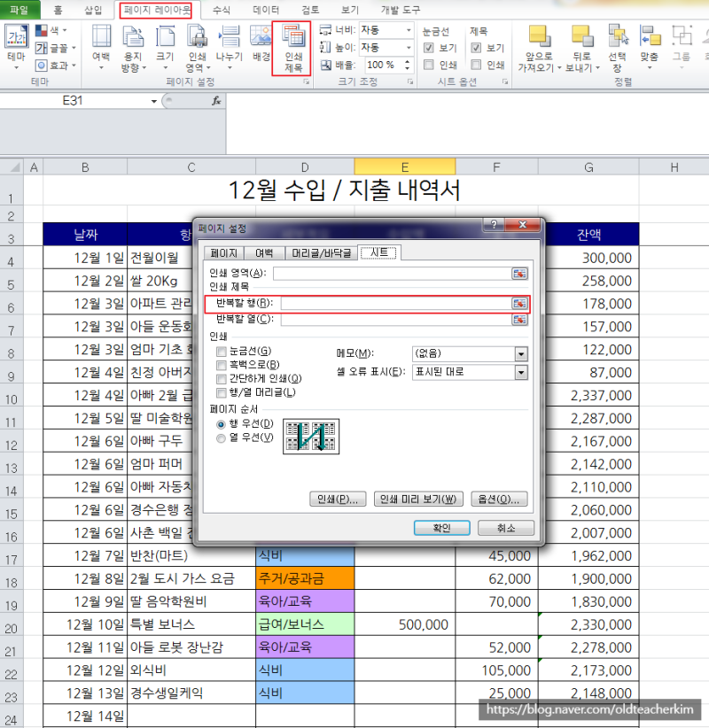Open theme 효과 (Effects) menu
Image resolution: width=709 pixels, height=728 pixels.
click(x=55, y=66)
